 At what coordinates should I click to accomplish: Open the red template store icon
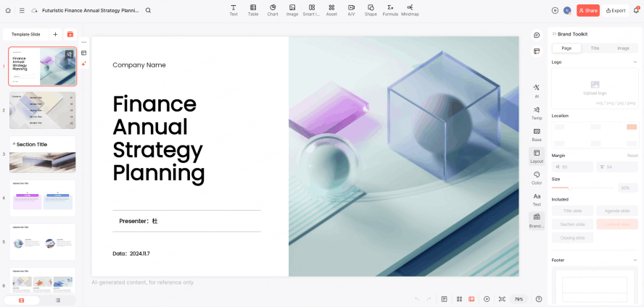[70, 35]
